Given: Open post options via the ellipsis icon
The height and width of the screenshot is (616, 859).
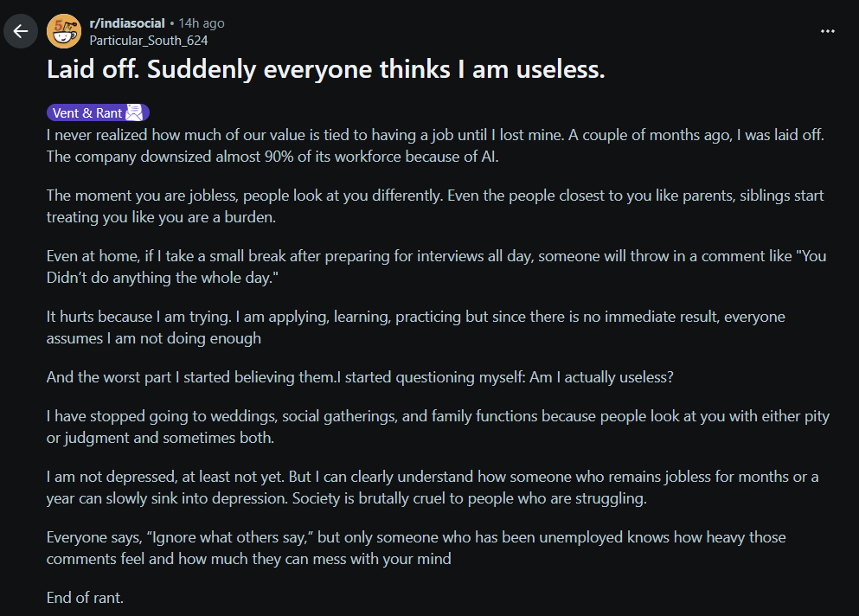Looking at the screenshot, I should click(827, 31).
